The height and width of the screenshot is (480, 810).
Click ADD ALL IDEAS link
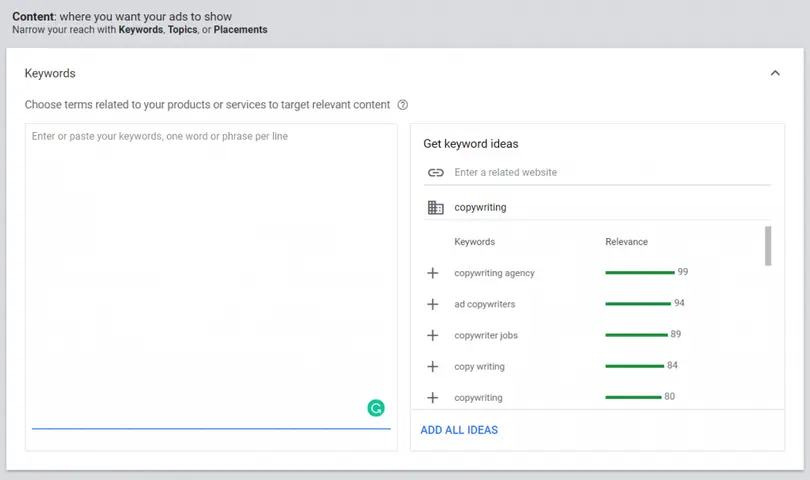coord(459,430)
